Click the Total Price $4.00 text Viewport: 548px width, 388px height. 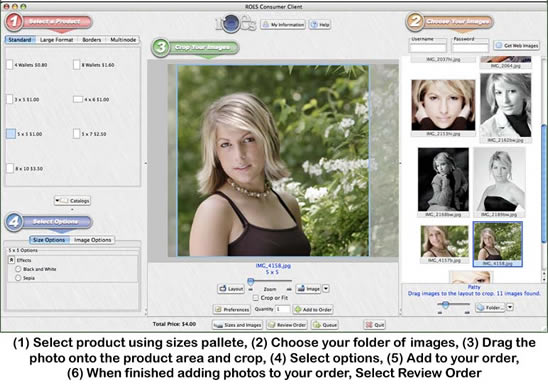pyautogui.click(x=174, y=324)
